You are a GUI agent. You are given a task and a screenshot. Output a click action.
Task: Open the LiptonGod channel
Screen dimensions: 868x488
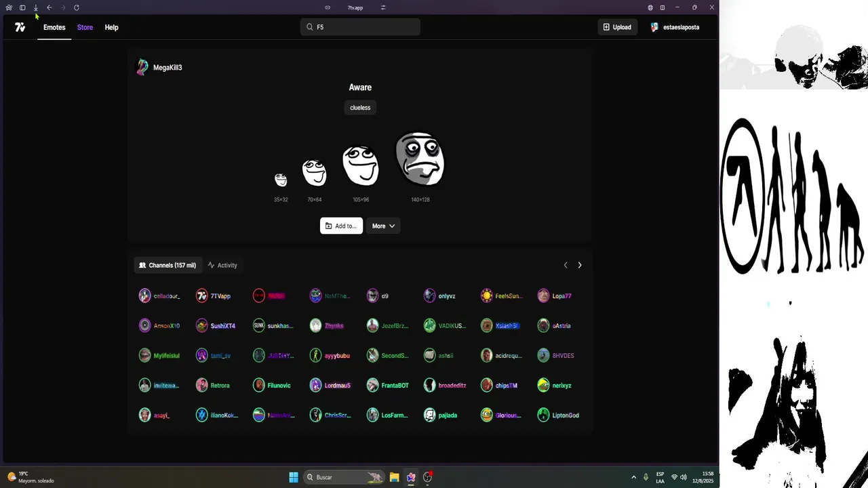[559, 415]
